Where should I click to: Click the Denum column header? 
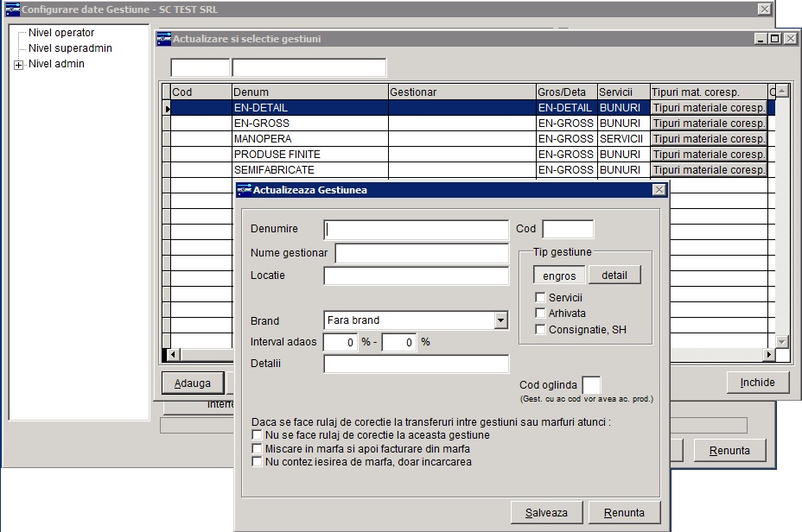(x=310, y=92)
